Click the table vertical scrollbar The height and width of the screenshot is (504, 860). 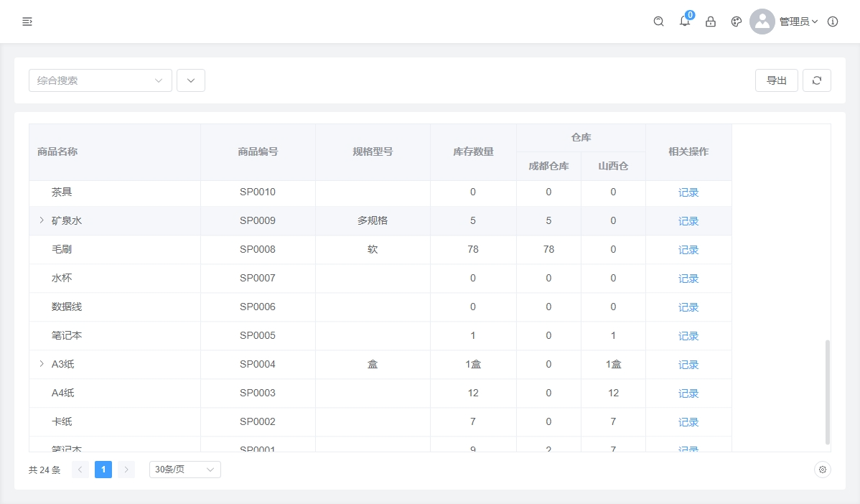(827, 391)
